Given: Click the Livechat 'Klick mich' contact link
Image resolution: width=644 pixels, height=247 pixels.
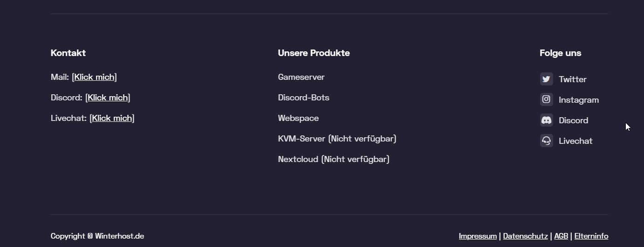Looking at the screenshot, I should tap(112, 118).
